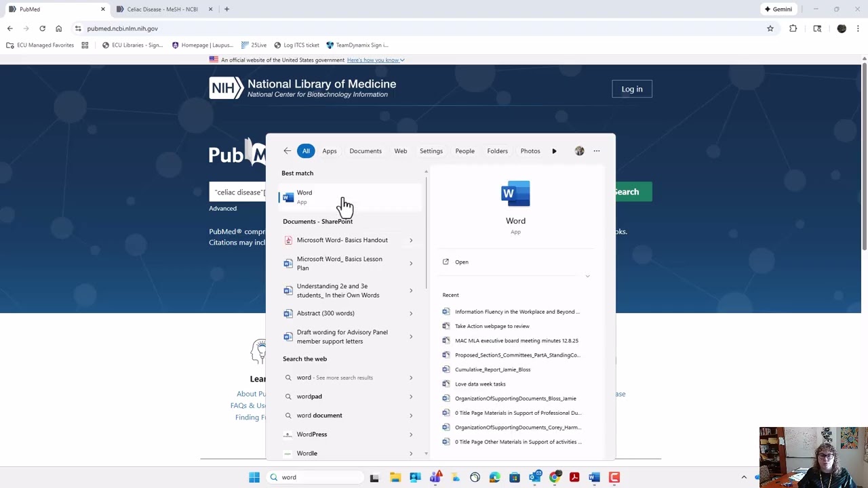
Task: Go to Chrome home page
Action: (58, 28)
